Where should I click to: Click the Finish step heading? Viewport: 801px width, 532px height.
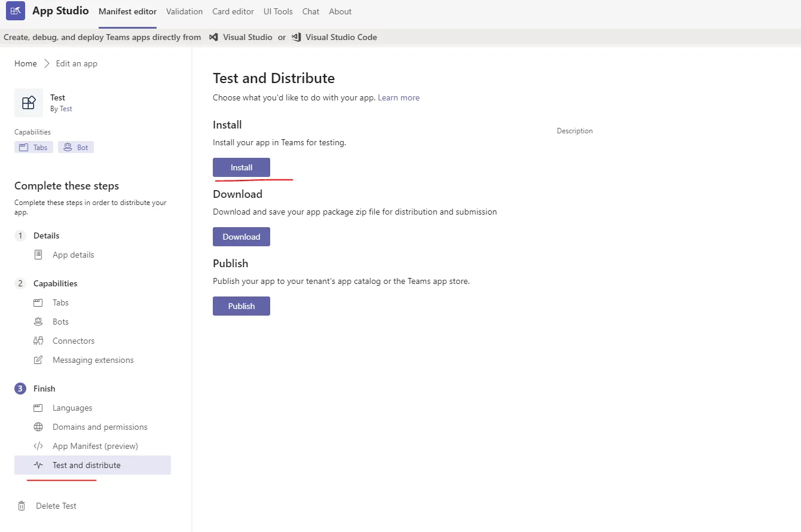[44, 389]
